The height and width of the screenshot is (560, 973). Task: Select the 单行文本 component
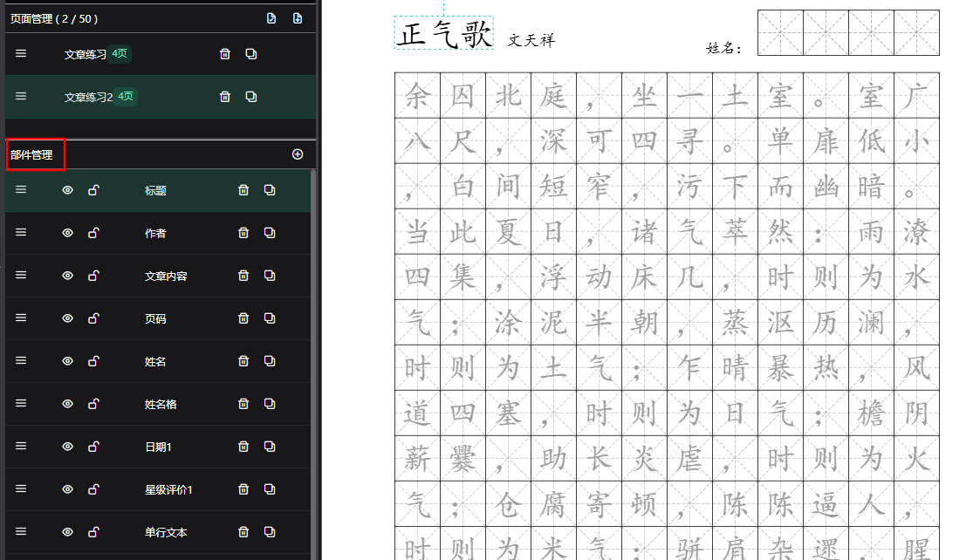point(162,531)
